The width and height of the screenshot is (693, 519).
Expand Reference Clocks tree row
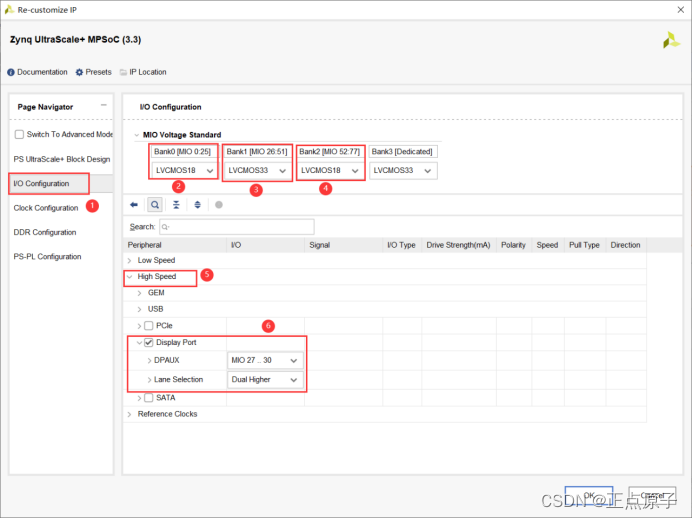point(129,414)
